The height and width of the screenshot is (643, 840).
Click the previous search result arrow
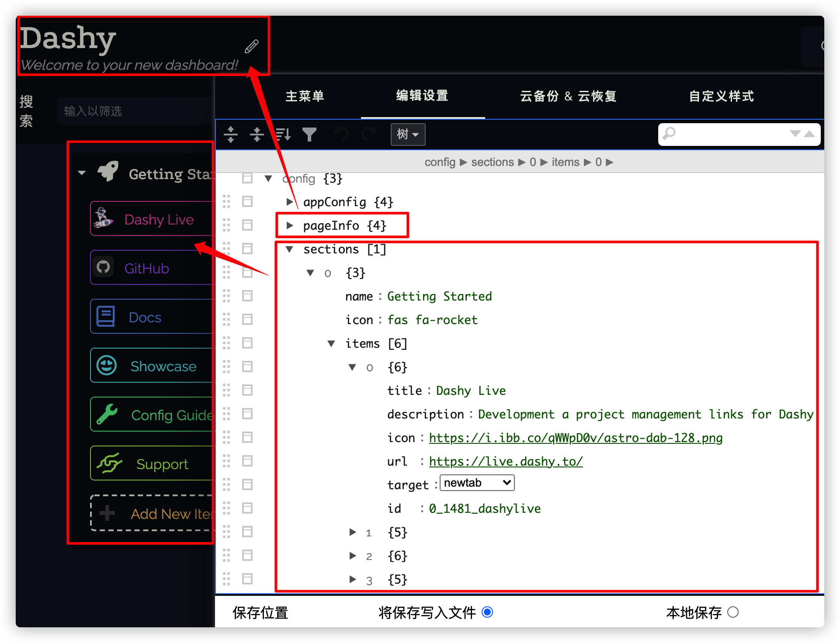coord(809,134)
